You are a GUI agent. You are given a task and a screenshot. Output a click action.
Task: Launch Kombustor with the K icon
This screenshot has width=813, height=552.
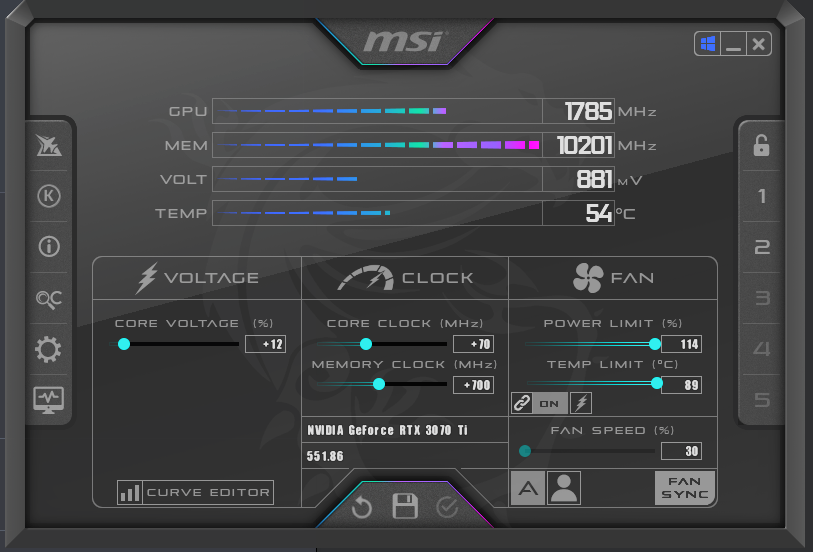(x=49, y=196)
